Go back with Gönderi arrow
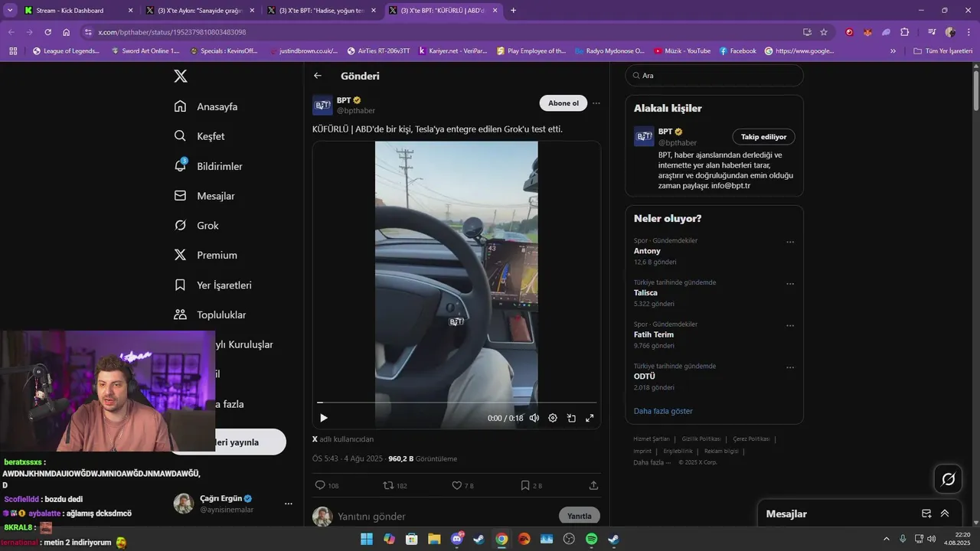Image resolution: width=980 pixels, height=551 pixels. click(318, 76)
